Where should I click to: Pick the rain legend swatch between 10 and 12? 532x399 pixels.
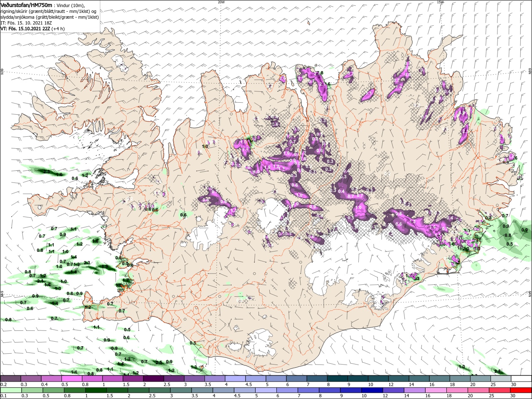[372, 390]
